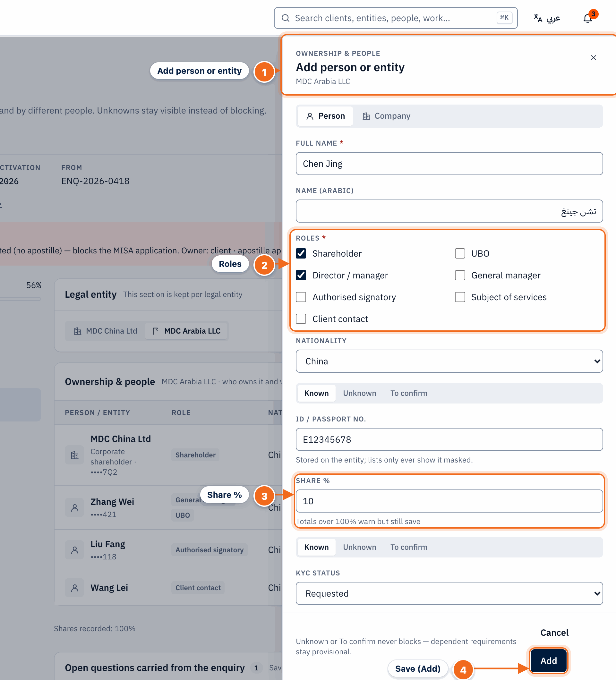This screenshot has width=616, height=680.
Task: Click the Name (Arabic) input field
Action: pos(449,211)
